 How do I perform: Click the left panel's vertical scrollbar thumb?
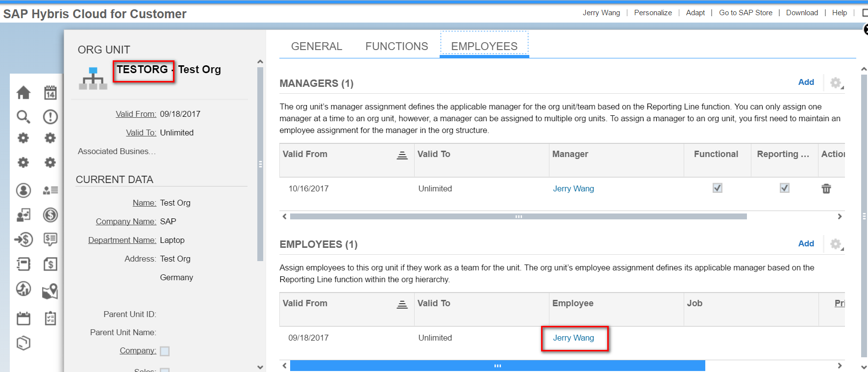click(260, 164)
